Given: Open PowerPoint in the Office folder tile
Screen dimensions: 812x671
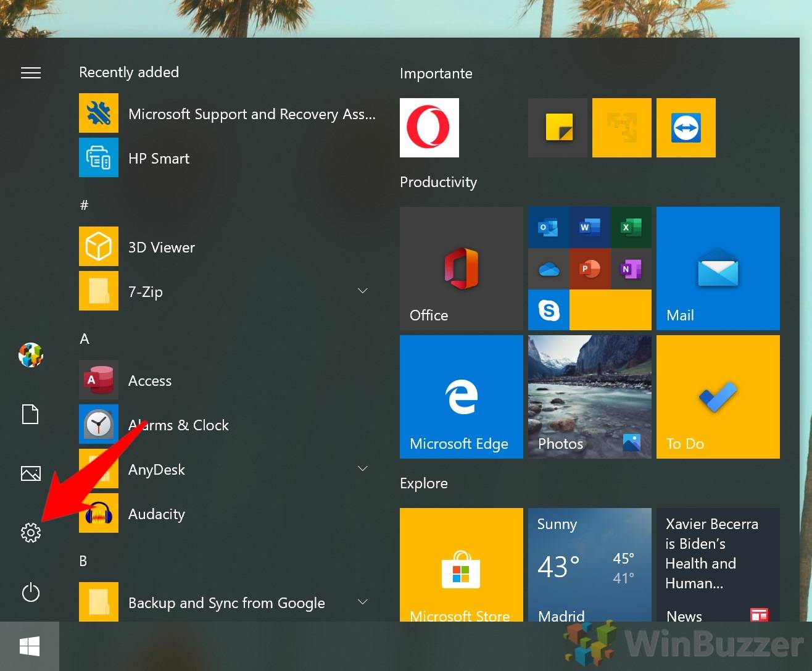Looking at the screenshot, I should [590, 269].
